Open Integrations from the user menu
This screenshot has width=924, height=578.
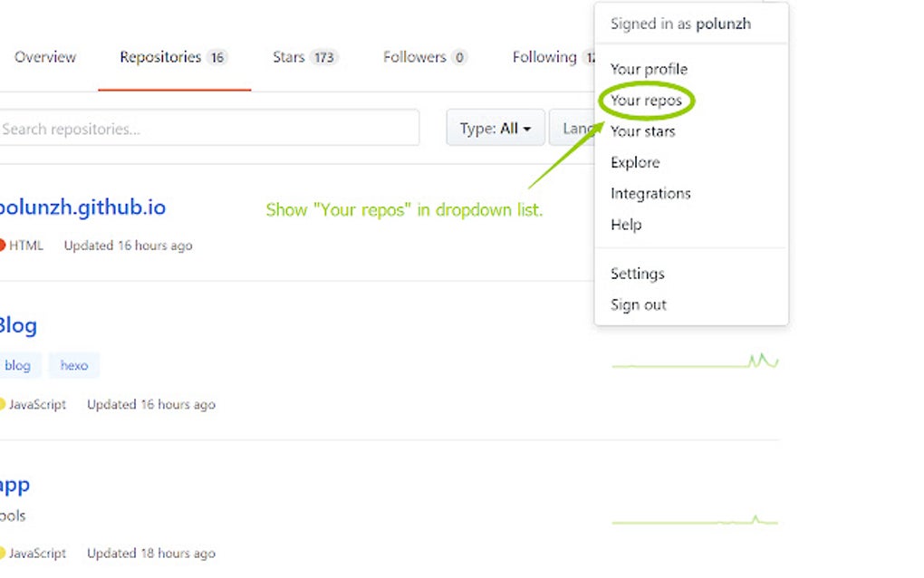click(x=650, y=193)
